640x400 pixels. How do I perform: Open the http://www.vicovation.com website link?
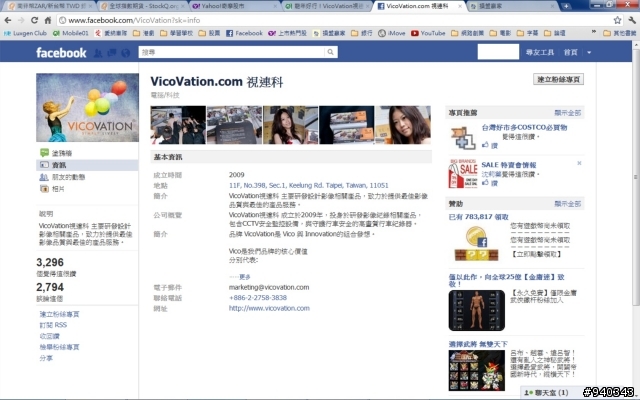(x=269, y=308)
